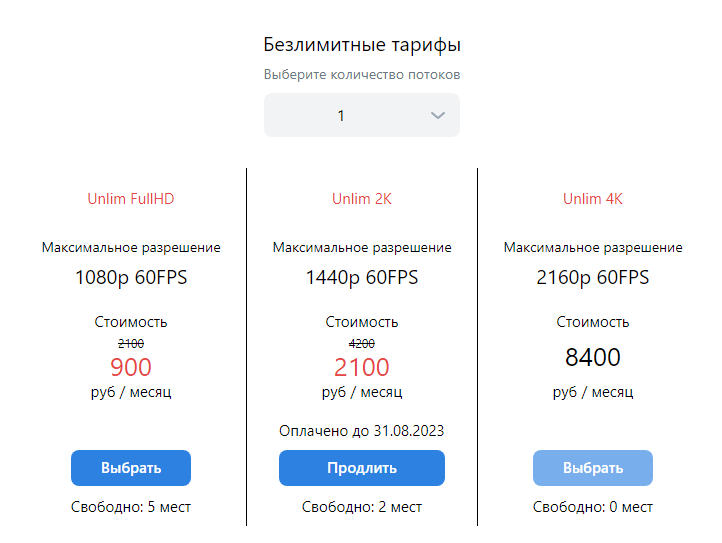Open the stream count dropdown
This screenshot has height=543, width=722.
(361, 115)
